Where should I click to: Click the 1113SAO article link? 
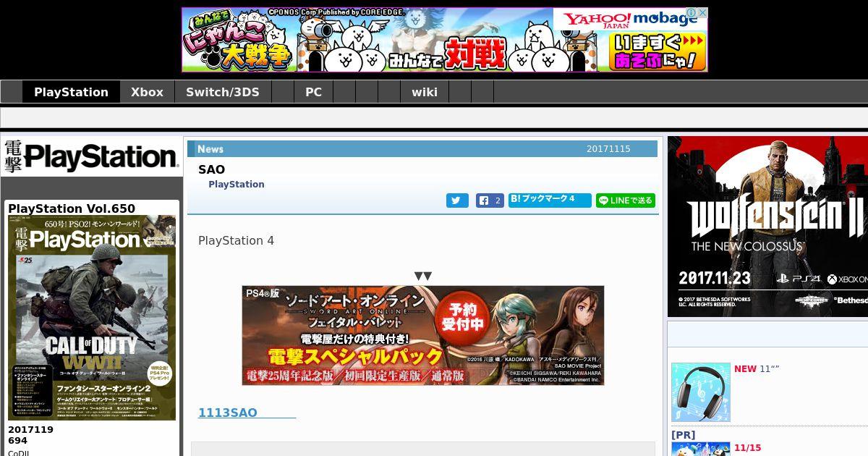[x=247, y=413]
